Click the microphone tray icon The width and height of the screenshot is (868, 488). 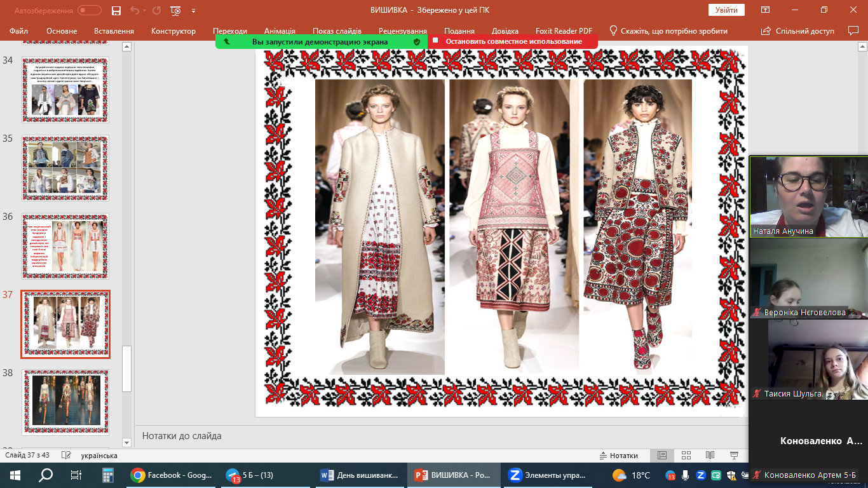(x=686, y=475)
